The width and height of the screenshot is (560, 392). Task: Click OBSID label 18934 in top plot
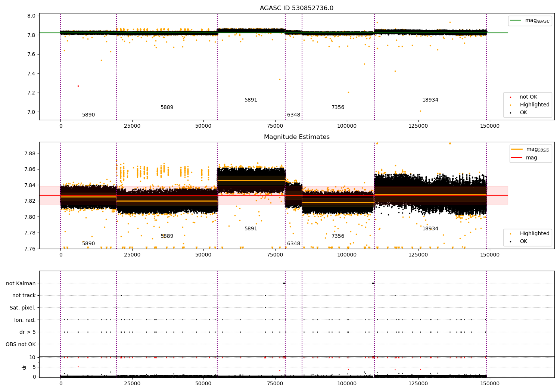tap(430, 100)
